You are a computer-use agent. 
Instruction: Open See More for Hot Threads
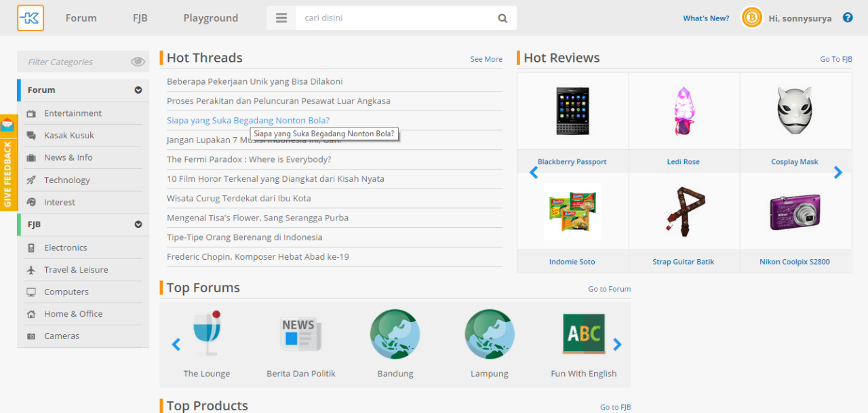486,59
